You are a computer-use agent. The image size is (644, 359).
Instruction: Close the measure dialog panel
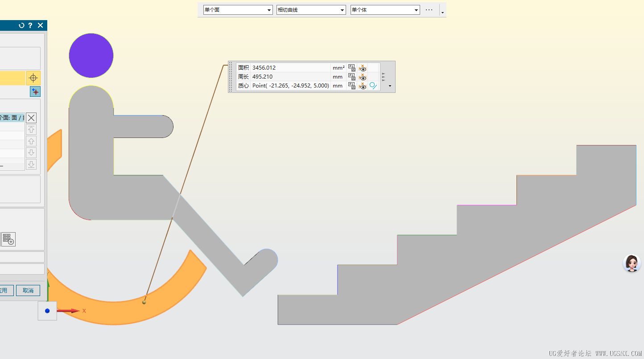(x=40, y=25)
